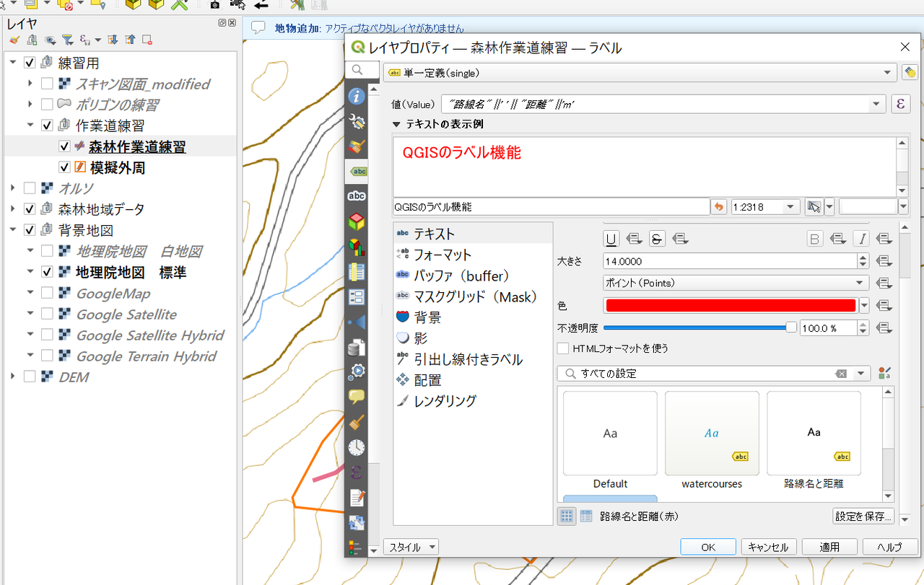
Task: Open the Temporal page clock icon
Action: (357, 447)
